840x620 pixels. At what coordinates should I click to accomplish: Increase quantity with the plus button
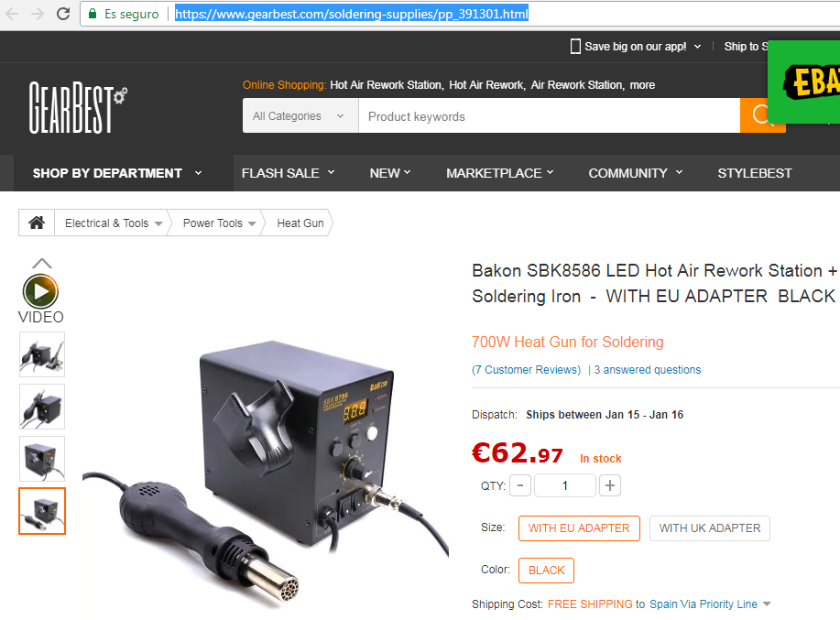(610, 485)
